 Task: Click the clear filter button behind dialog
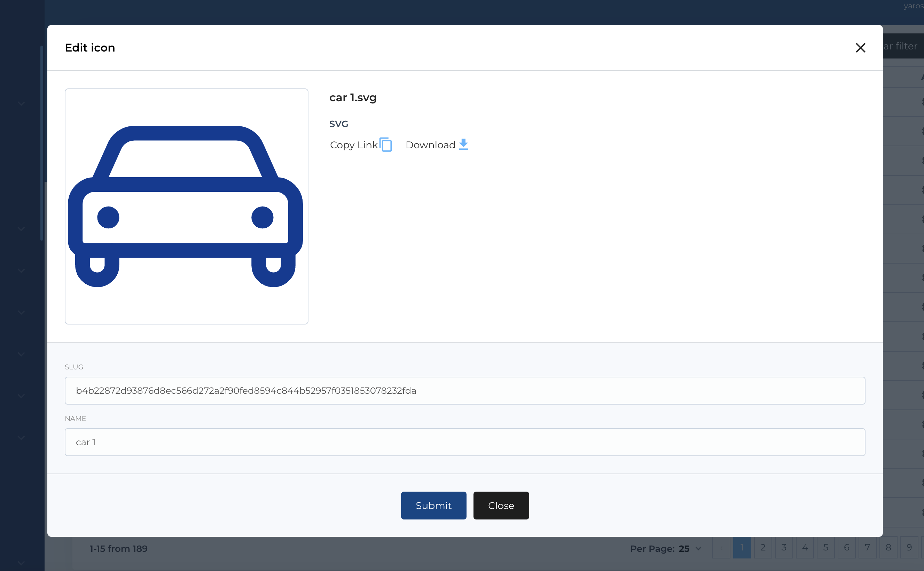tap(902, 46)
